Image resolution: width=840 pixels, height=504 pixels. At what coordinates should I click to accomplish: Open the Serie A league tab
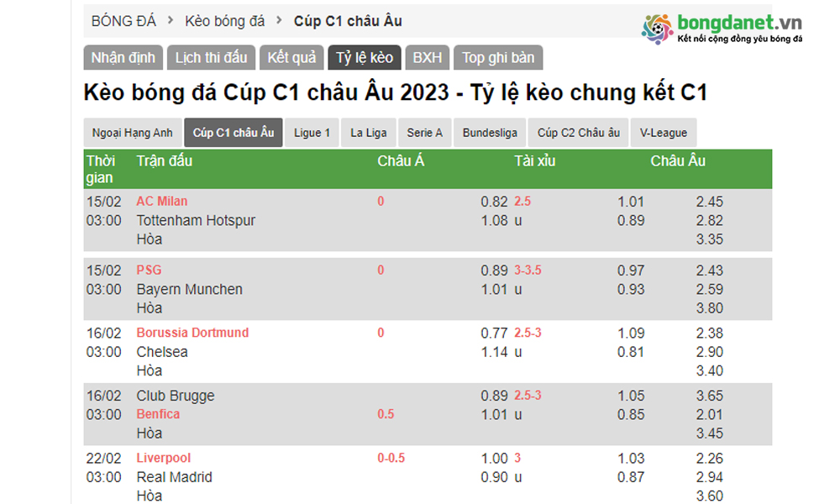click(x=425, y=133)
